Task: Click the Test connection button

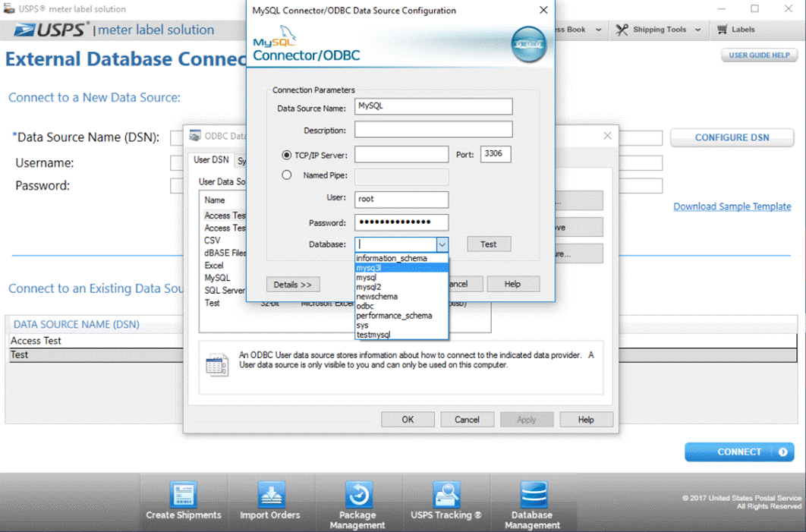Action: pyautogui.click(x=489, y=244)
